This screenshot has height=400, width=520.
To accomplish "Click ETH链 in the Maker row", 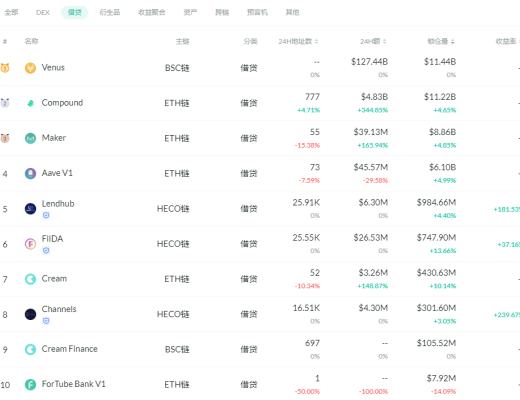I will [x=177, y=138].
